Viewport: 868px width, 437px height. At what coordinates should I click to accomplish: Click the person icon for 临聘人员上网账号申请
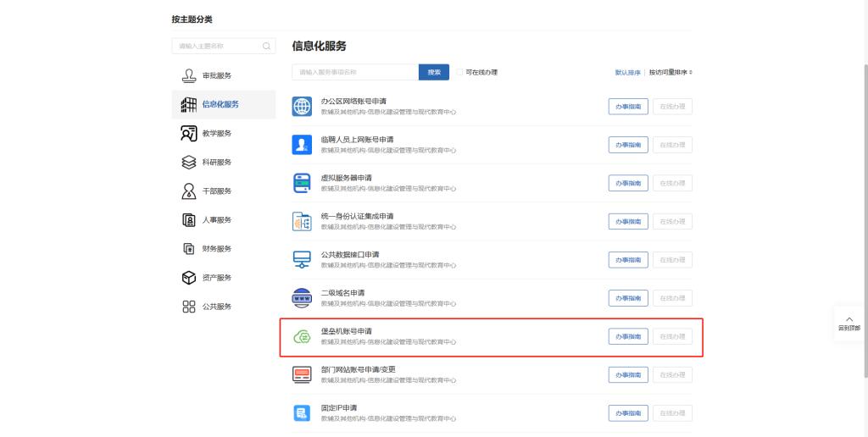(302, 145)
